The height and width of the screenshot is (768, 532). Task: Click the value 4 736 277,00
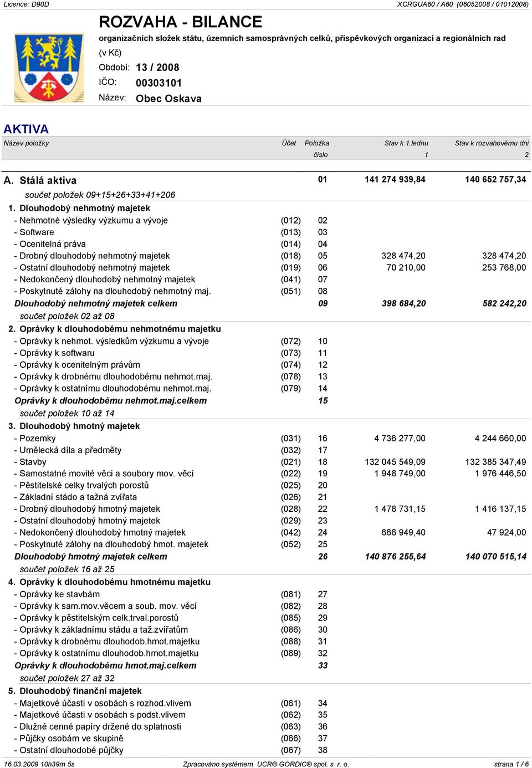coord(400,439)
